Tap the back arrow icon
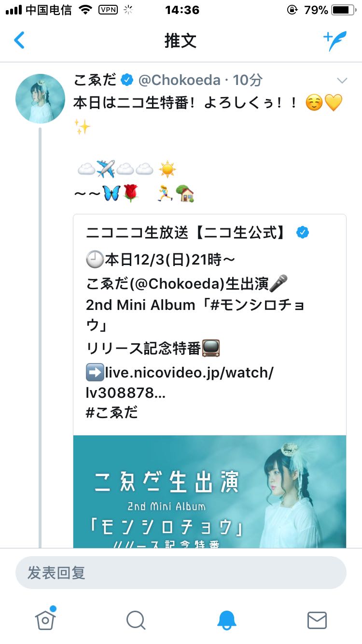This screenshot has height=644, width=362. 19,41
